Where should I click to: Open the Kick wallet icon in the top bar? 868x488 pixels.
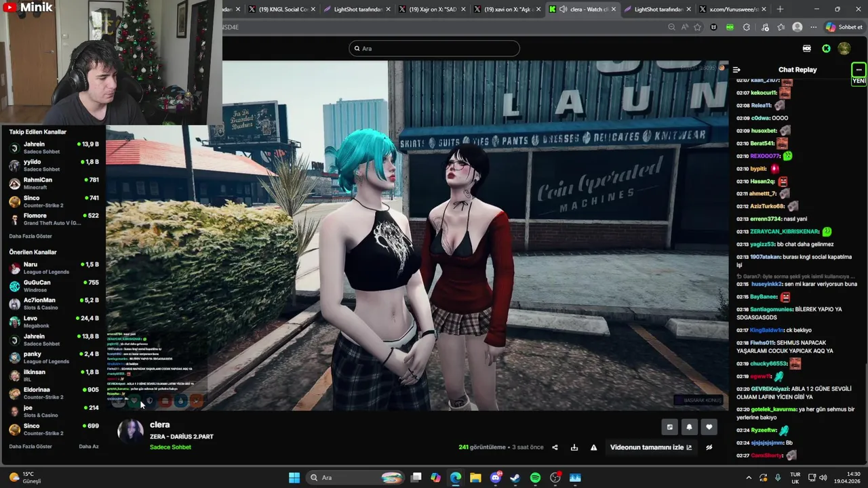coord(807,48)
